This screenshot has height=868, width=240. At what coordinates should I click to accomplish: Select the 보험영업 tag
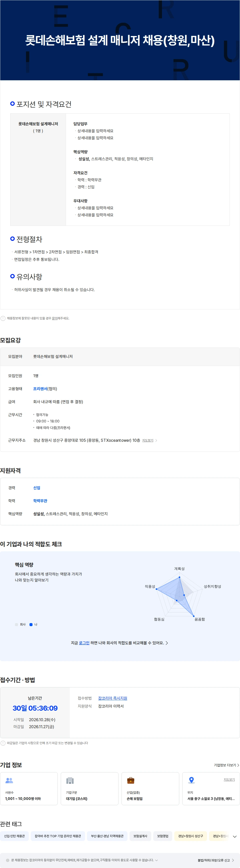click(162, 836)
